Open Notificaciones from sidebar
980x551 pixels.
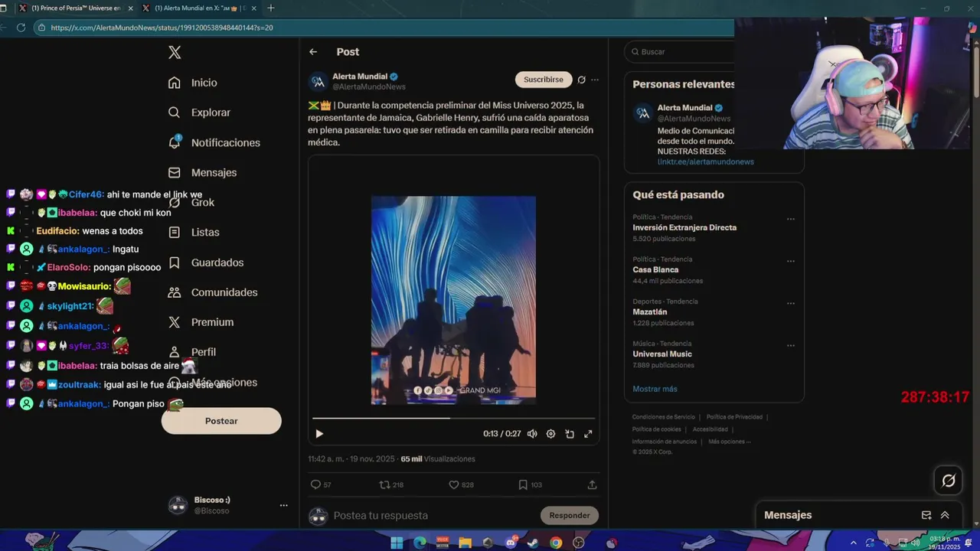pos(214,142)
